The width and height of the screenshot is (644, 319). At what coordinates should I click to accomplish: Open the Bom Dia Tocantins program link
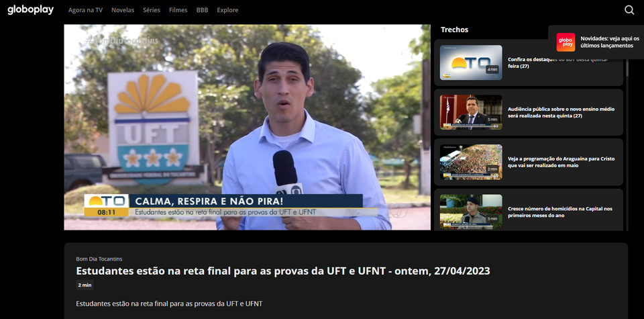click(99, 259)
